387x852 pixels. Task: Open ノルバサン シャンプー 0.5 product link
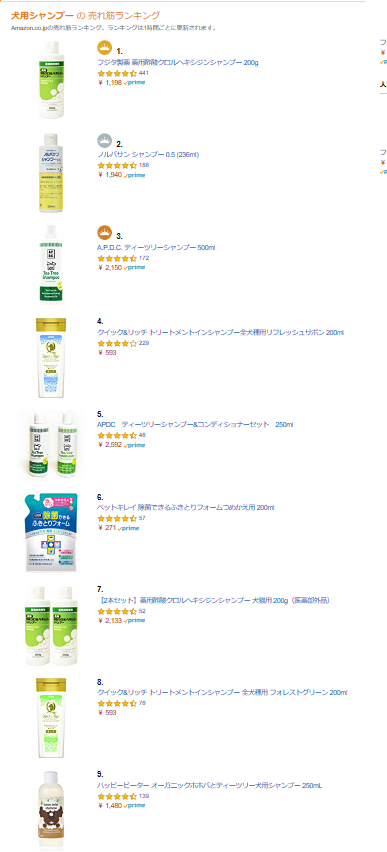coord(148,155)
